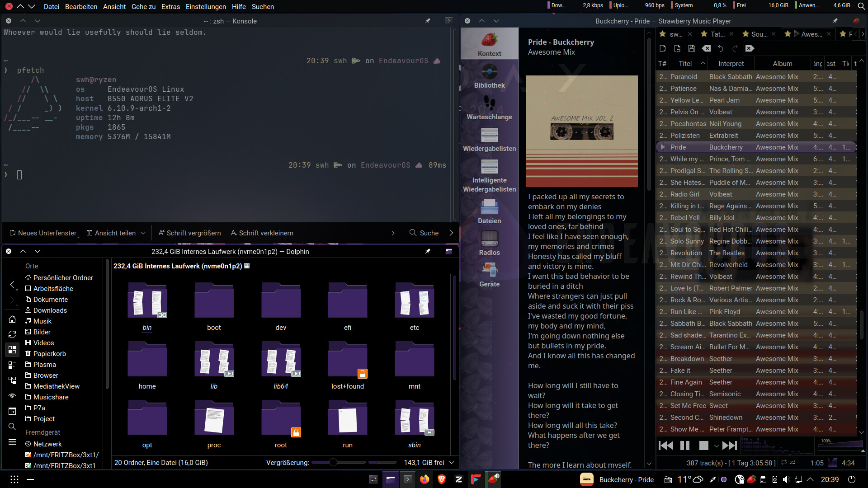Expand Konsole toolbar overflow chevron
Screen dimensions: 868x488
[393, 233]
